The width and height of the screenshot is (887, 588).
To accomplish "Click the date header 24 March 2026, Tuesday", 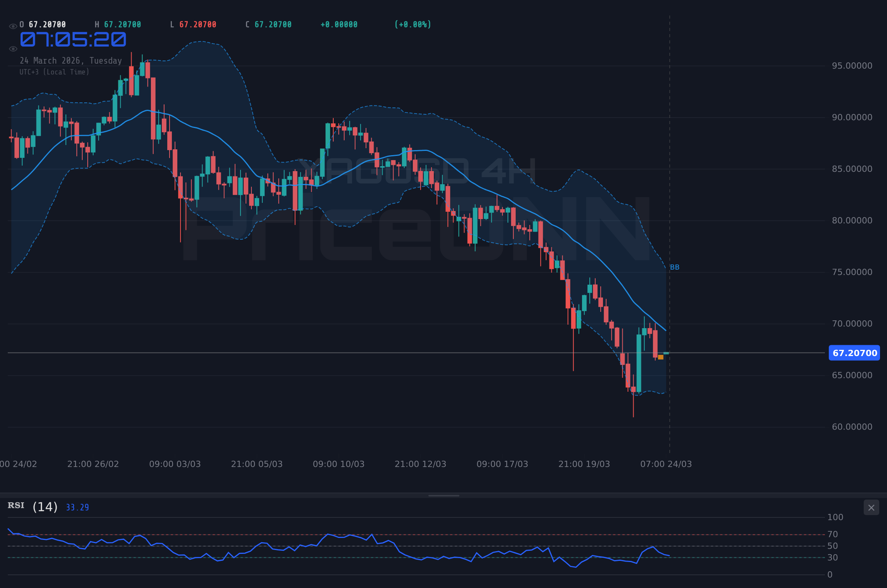I will pyautogui.click(x=71, y=61).
